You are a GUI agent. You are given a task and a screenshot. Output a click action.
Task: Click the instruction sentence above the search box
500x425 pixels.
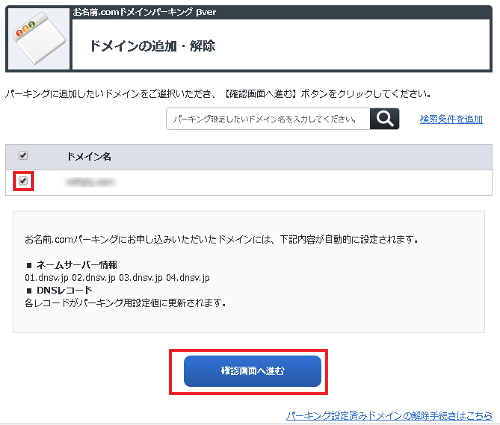218,94
